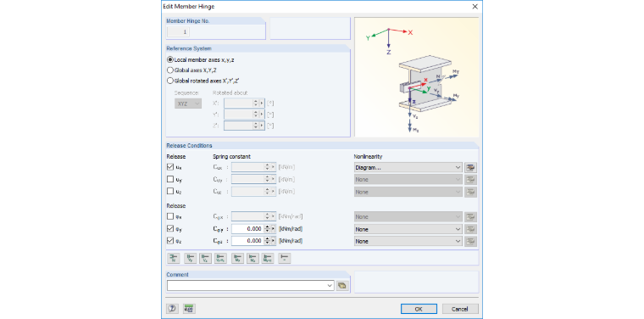This screenshot has width=644, height=319.
Task: Click the Member Hinge No. field
Action: point(178,32)
